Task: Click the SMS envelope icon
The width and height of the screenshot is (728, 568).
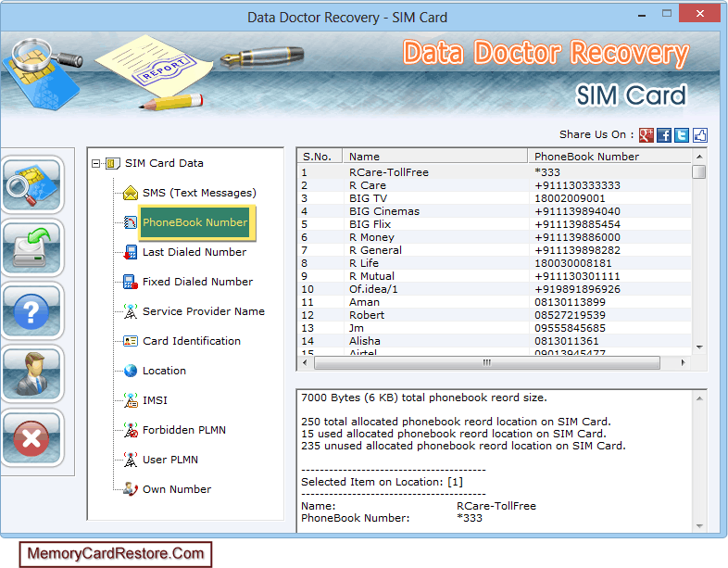Action: (131, 193)
